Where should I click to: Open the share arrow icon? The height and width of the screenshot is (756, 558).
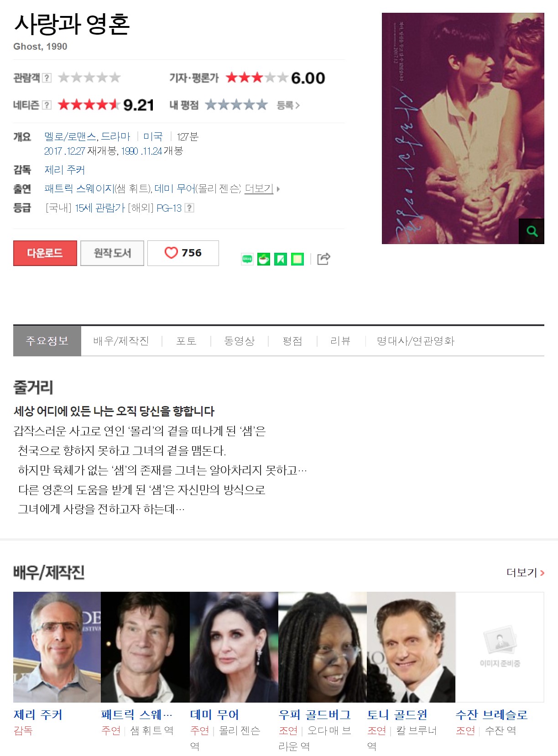[323, 259]
